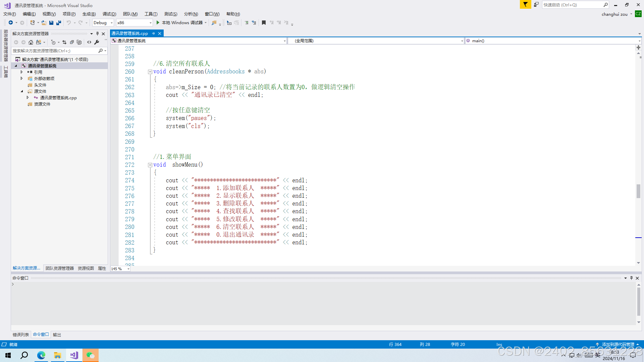
Task: Open Properties wrench icon in Solution Explorer
Action: [x=97, y=42]
